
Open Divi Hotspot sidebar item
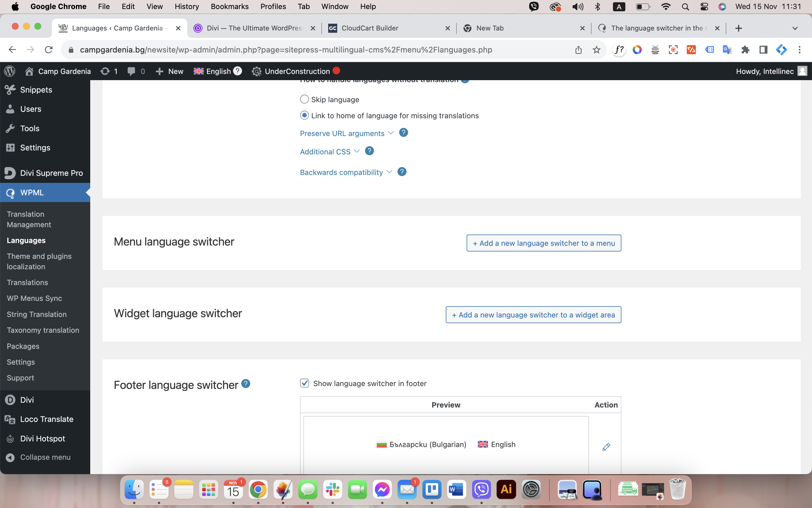(45, 439)
